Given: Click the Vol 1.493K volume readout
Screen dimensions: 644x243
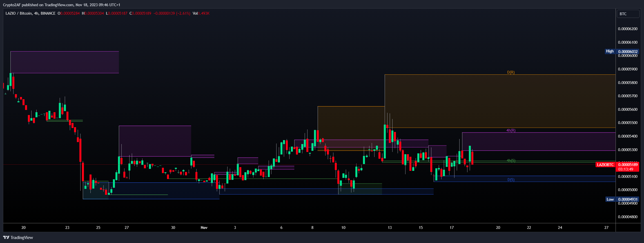Looking at the screenshot, I should (201, 13).
